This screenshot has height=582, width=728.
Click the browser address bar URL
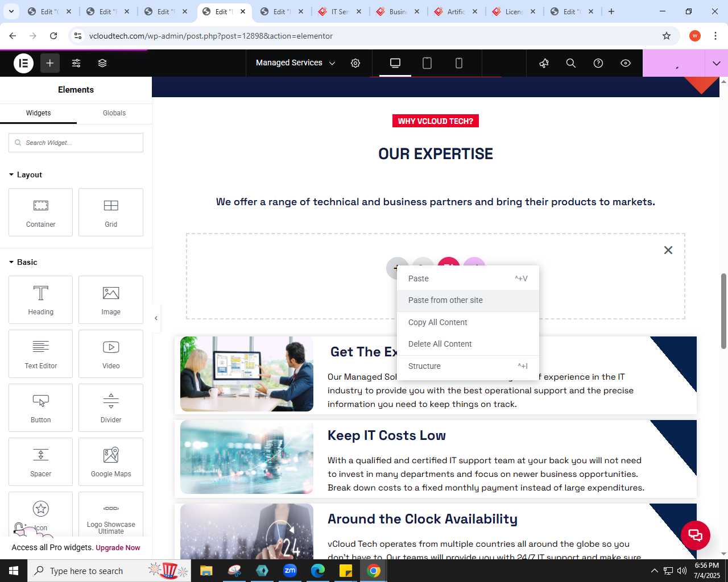pos(211,36)
